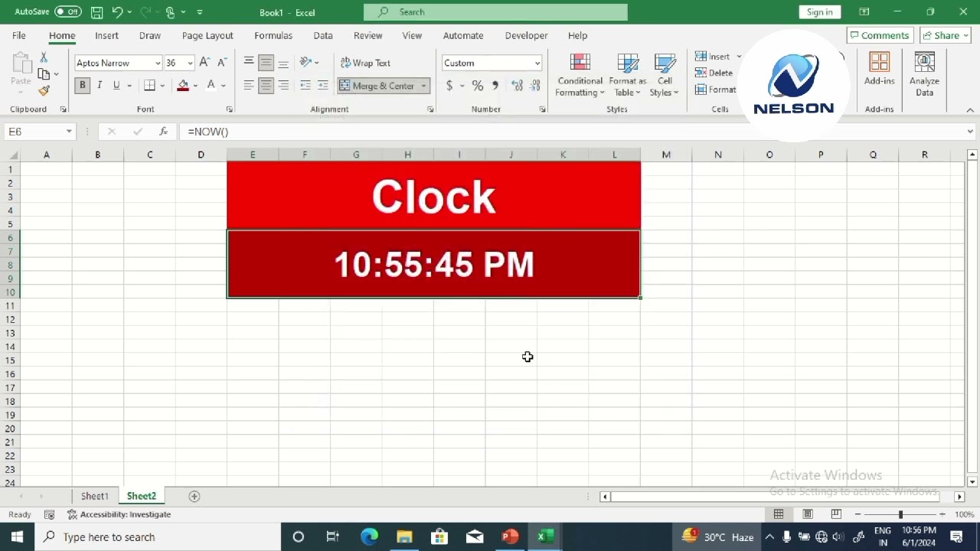This screenshot has height=551, width=980.
Task: Open the File tab
Action: (19, 35)
